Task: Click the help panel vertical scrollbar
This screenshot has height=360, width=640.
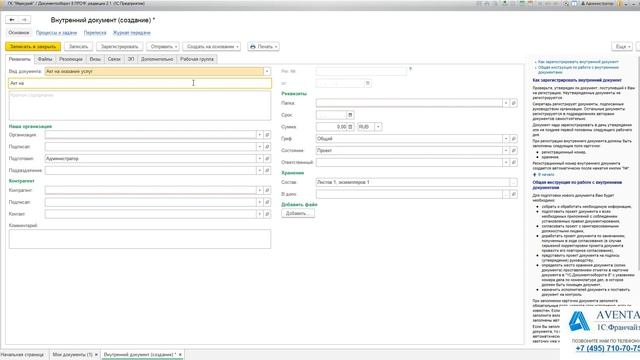Action: 638,163
